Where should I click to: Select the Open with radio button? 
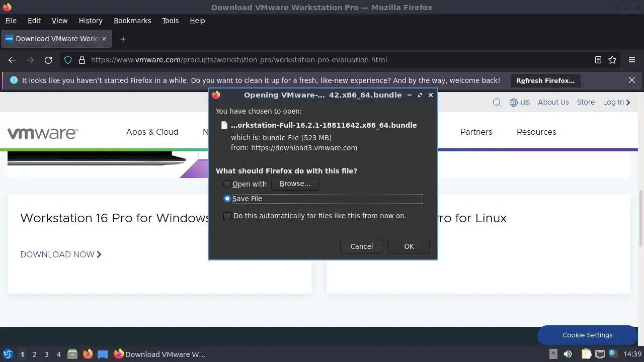227,184
